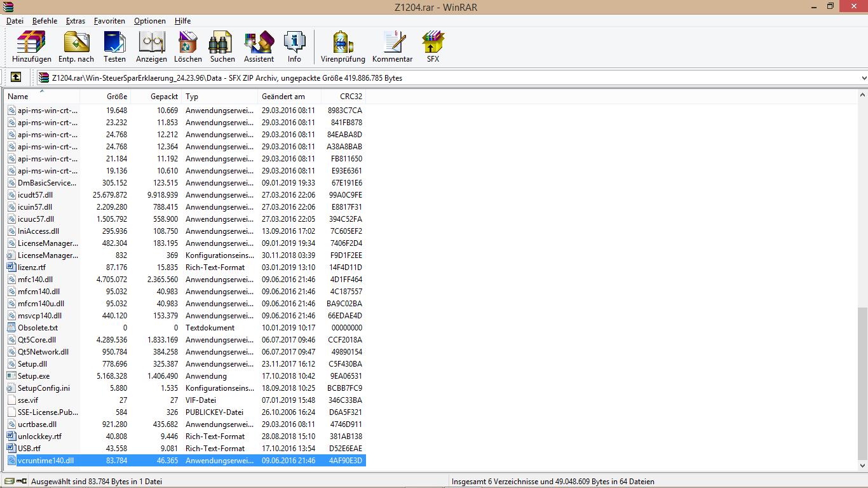
Task: Click the drive icon in status bar
Action: 9,482
